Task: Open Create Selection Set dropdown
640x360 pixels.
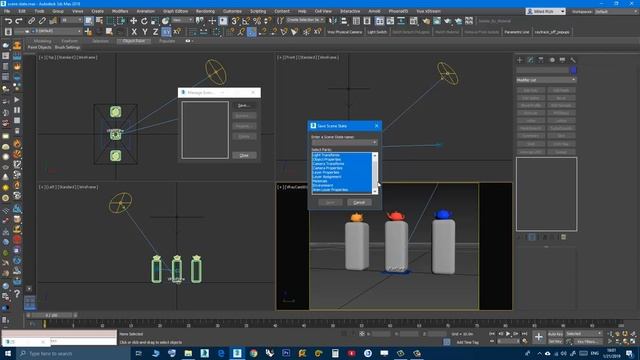Action: tap(305, 20)
